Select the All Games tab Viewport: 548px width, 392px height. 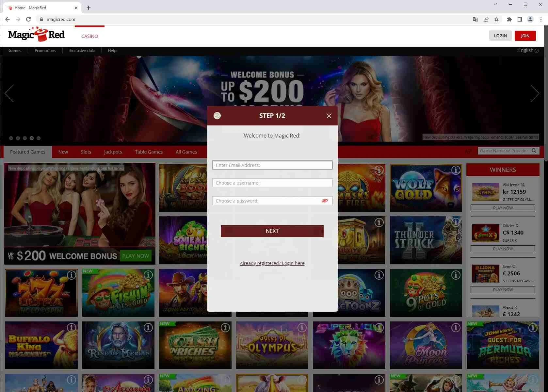tap(186, 152)
